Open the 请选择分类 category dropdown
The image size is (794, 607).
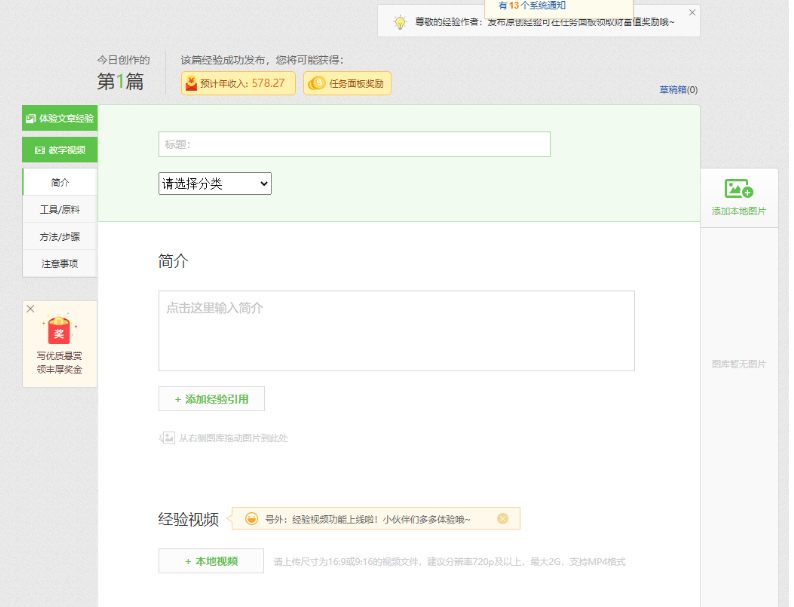[215, 184]
